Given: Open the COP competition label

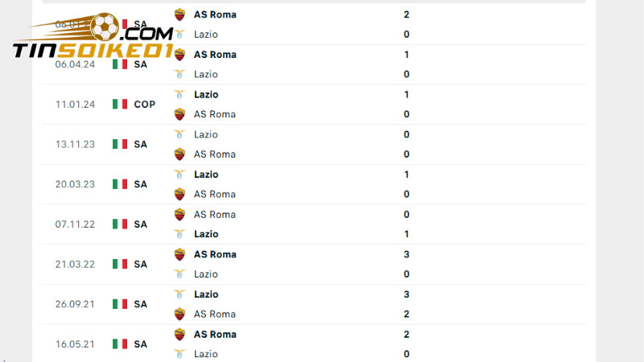Looking at the screenshot, I should [x=145, y=104].
